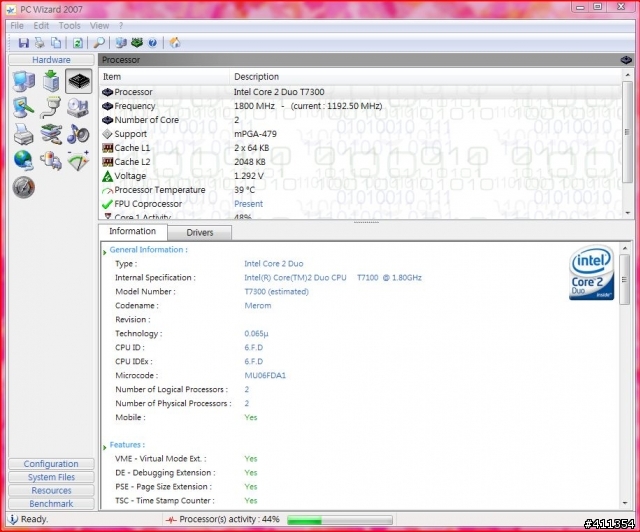Click the Intel Core 2 Duo logo
Screen dimensions: 640x532
(591, 273)
